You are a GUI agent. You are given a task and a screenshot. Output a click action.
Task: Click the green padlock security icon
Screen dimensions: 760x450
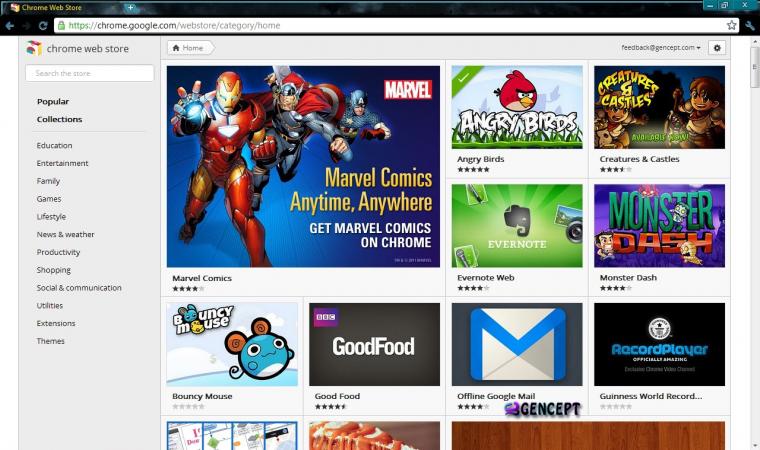(x=61, y=25)
